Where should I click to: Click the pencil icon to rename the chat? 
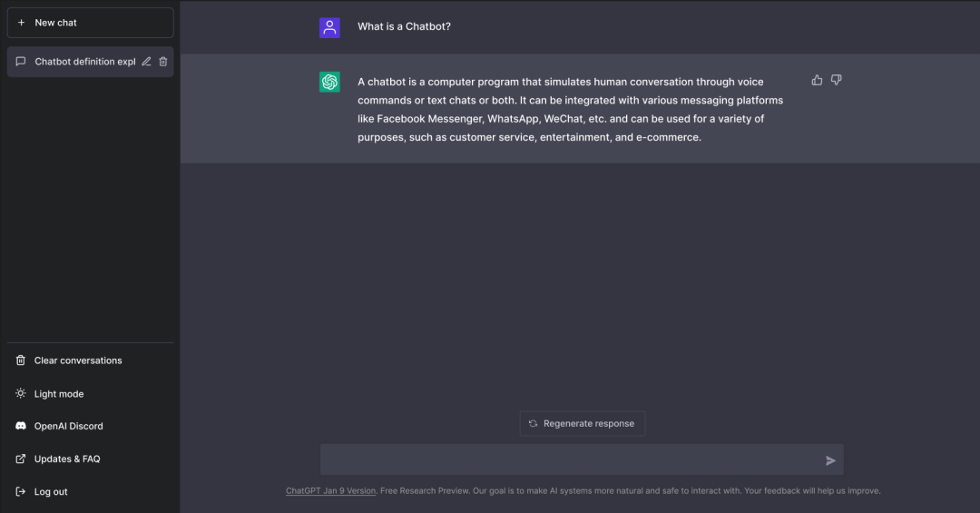click(146, 62)
